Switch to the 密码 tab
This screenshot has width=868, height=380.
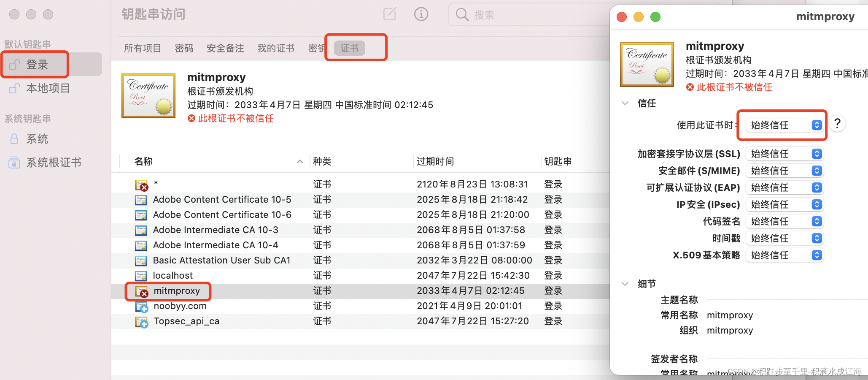(x=184, y=48)
